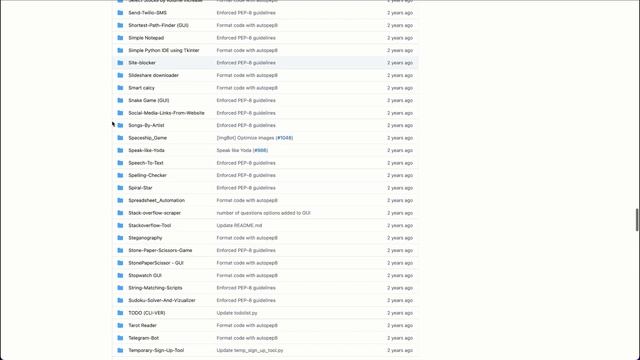Click the page vertical scrollbar thumb

[637, 220]
